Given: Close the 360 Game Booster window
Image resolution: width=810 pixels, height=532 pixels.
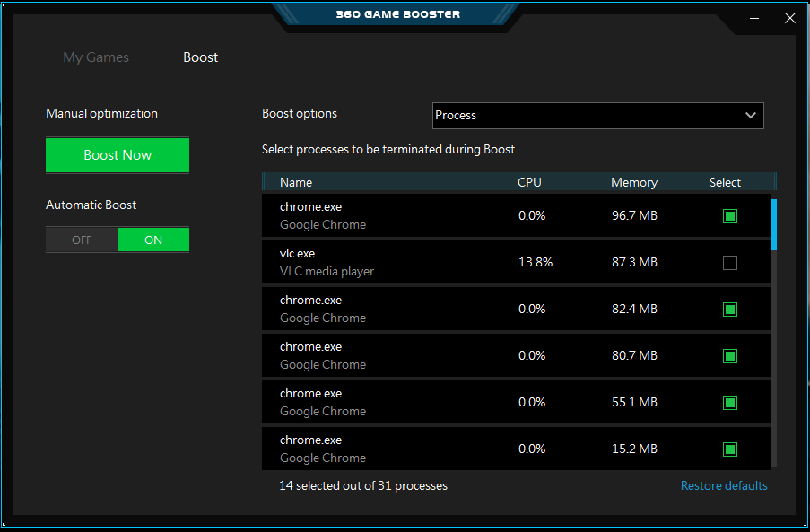Looking at the screenshot, I should pos(790,18).
